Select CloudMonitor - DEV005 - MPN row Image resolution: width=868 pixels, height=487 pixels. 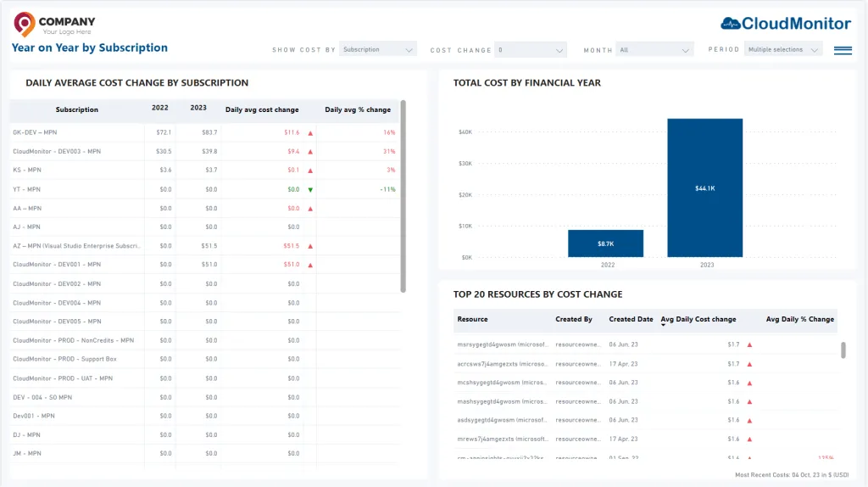click(204, 322)
